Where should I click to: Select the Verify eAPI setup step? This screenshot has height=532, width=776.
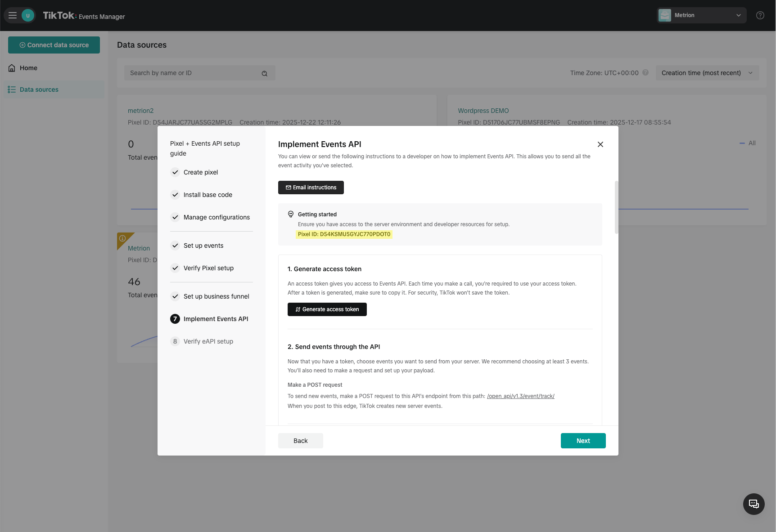coord(208,341)
